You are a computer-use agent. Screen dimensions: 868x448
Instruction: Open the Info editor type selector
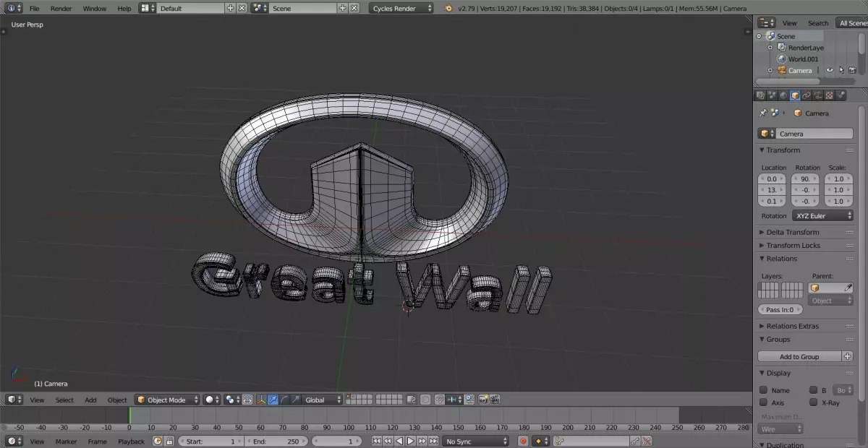click(13, 8)
